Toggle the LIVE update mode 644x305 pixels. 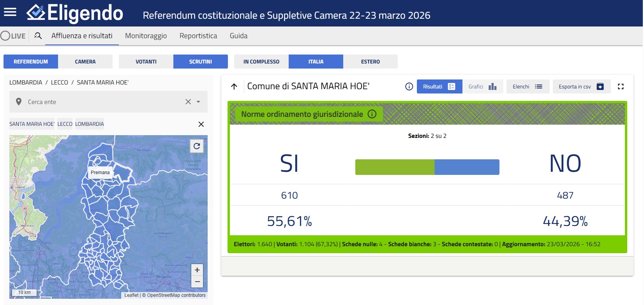(13, 36)
